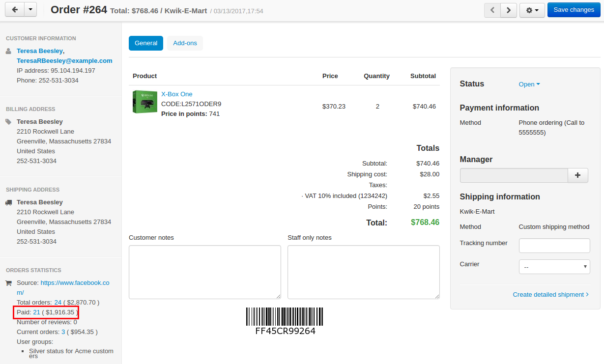The height and width of the screenshot is (364, 604).
Task: Open the facebook.com source link
Action: [63, 287]
